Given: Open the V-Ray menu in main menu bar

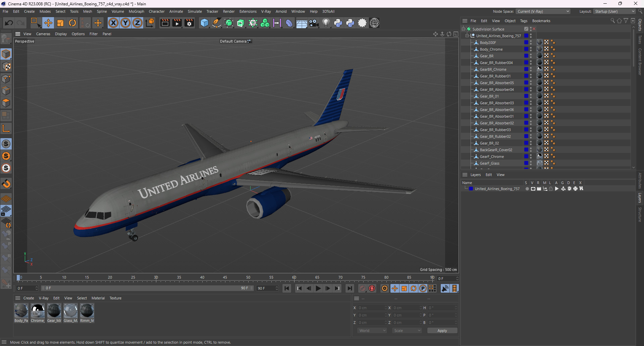Looking at the screenshot, I should tap(266, 11).
